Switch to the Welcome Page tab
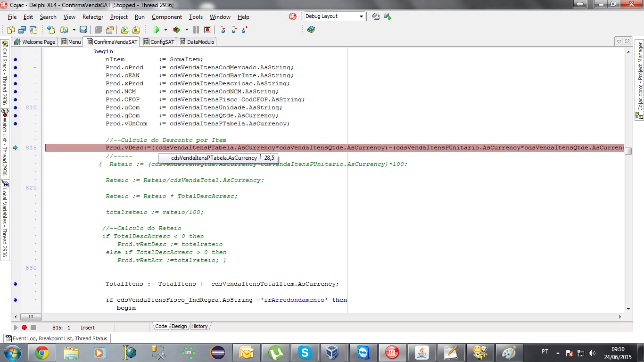This screenshot has height=362, width=644. coord(35,42)
